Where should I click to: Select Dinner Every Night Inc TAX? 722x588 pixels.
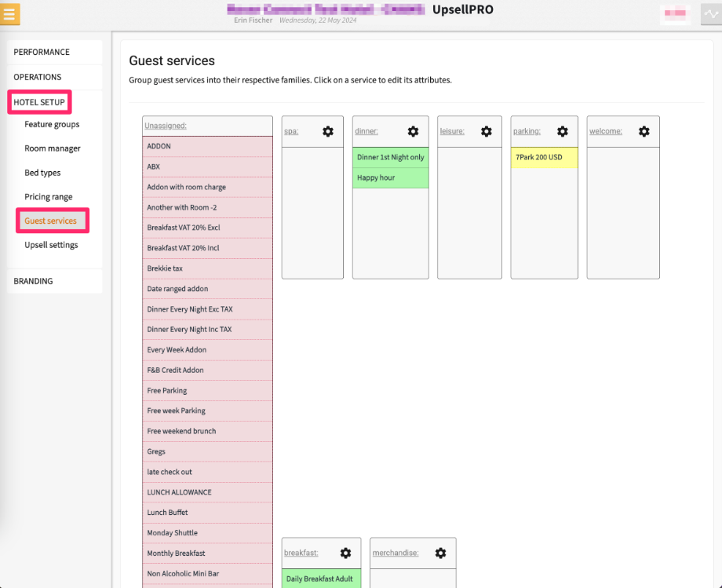pyautogui.click(x=208, y=329)
